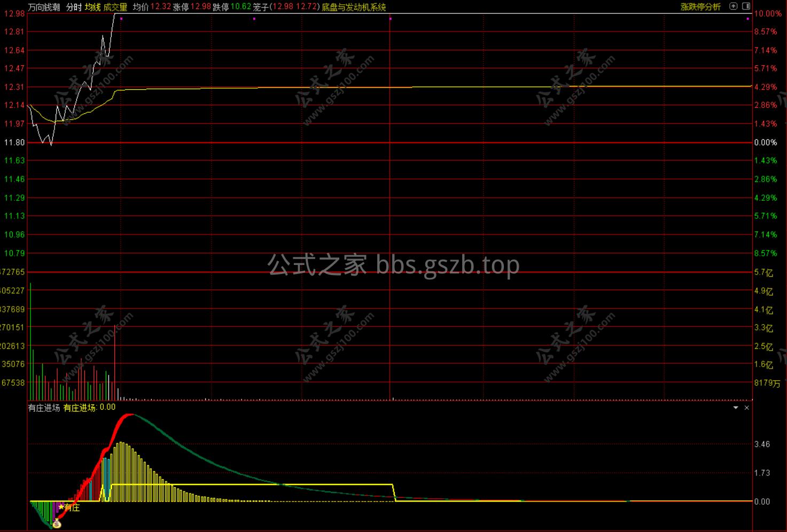Open 涨跌停分析 link

700,7
